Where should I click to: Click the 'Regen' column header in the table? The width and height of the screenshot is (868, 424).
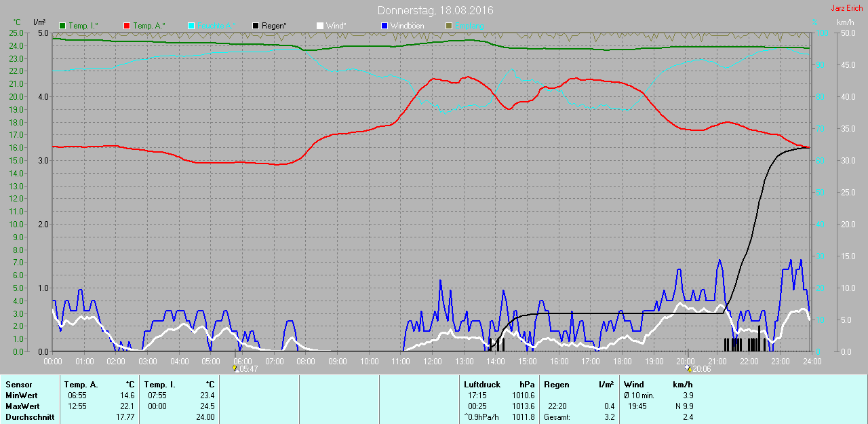tap(557, 385)
